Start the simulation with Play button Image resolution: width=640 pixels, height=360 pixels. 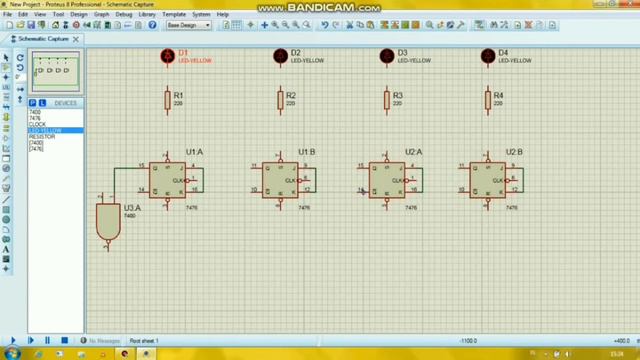[x=13, y=340]
